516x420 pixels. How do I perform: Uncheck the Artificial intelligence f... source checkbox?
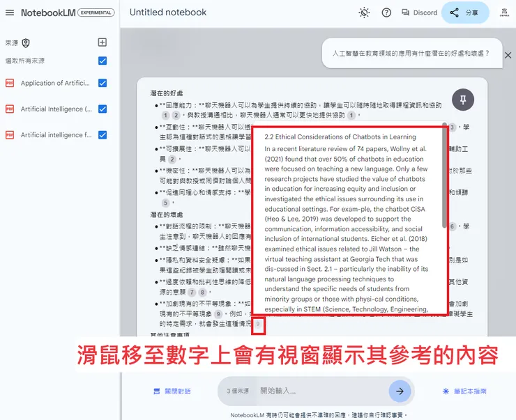pyautogui.click(x=103, y=134)
